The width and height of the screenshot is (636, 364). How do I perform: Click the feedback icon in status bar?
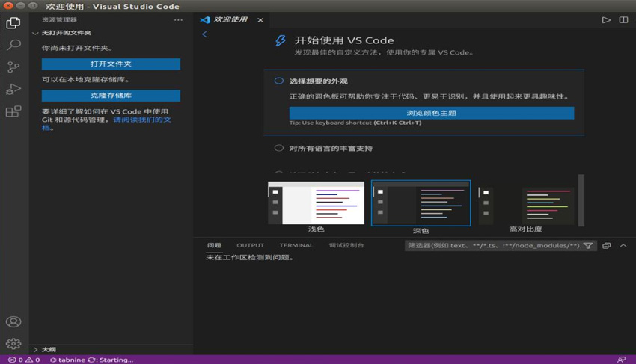tap(621, 360)
